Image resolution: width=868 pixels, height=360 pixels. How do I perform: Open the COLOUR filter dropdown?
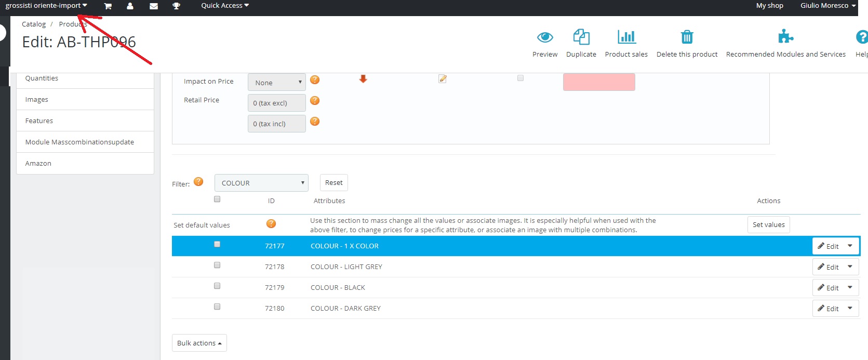[x=261, y=183]
